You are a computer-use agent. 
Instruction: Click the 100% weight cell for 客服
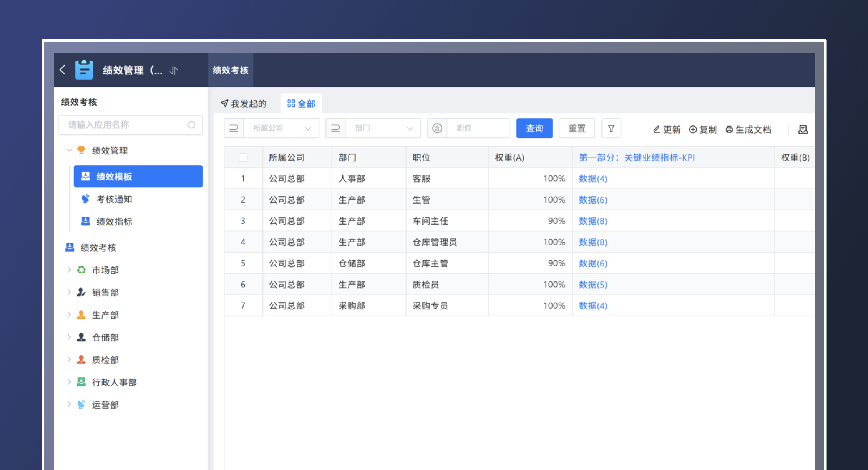(x=554, y=178)
